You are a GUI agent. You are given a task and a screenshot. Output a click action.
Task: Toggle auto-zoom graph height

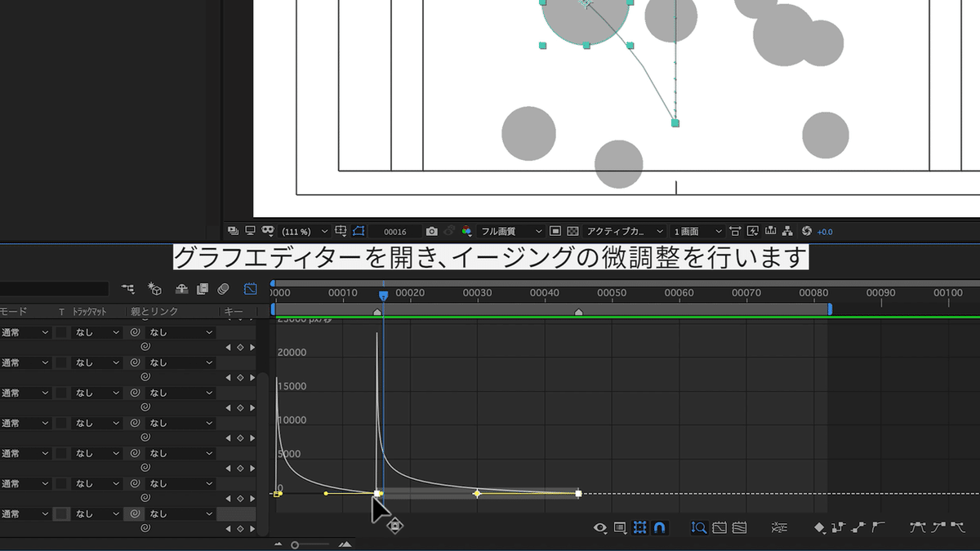[699, 528]
